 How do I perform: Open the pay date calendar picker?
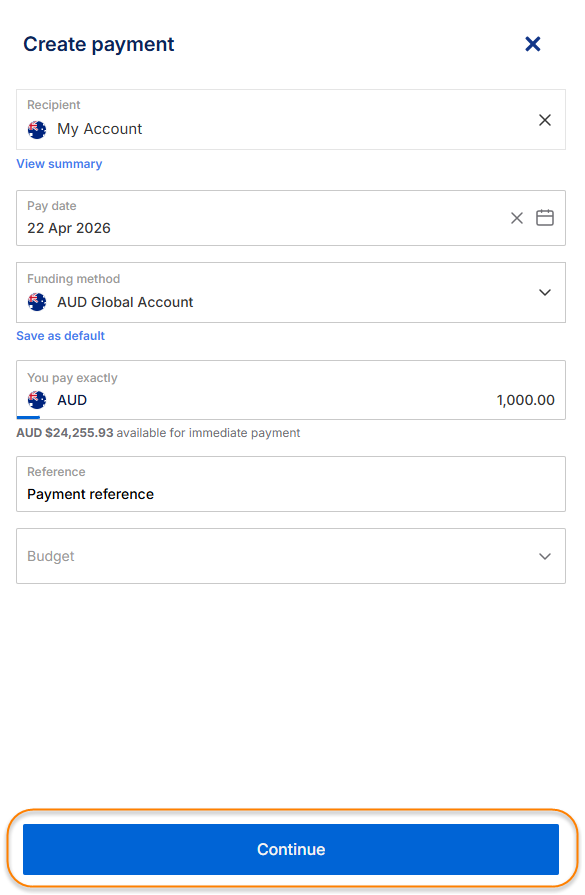[544, 217]
